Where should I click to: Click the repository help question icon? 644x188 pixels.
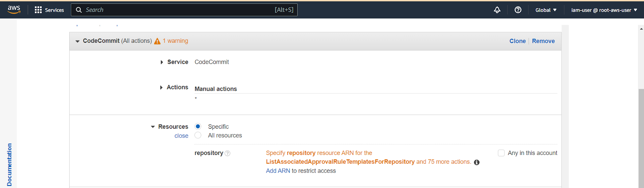(x=227, y=153)
